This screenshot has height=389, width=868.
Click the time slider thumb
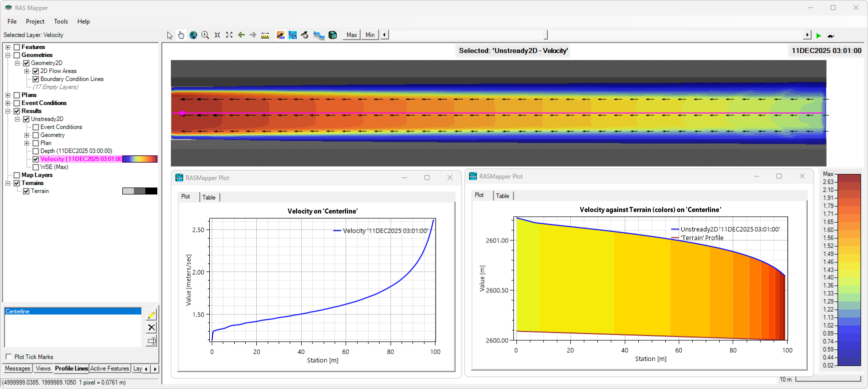tap(546, 35)
